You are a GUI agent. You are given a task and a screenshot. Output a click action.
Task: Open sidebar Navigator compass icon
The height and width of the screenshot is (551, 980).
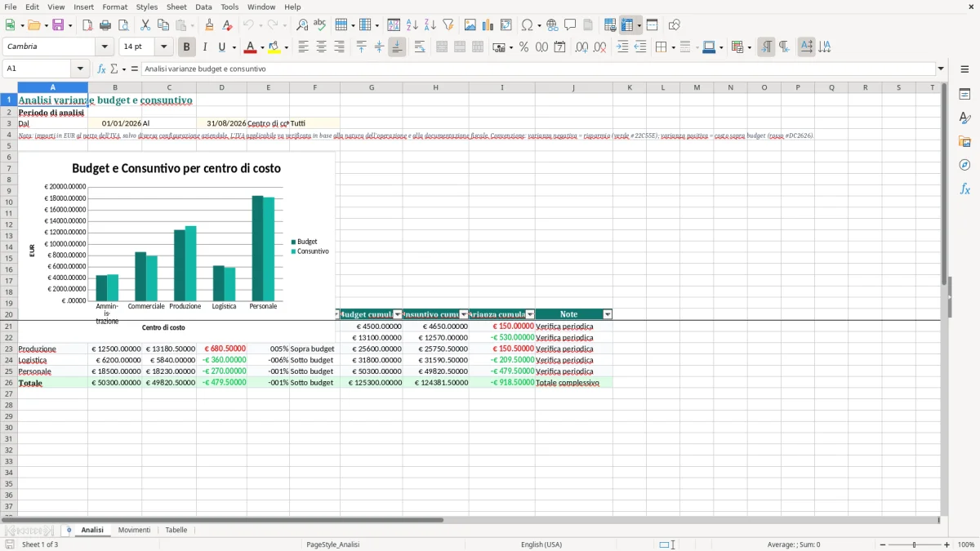(964, 165)
